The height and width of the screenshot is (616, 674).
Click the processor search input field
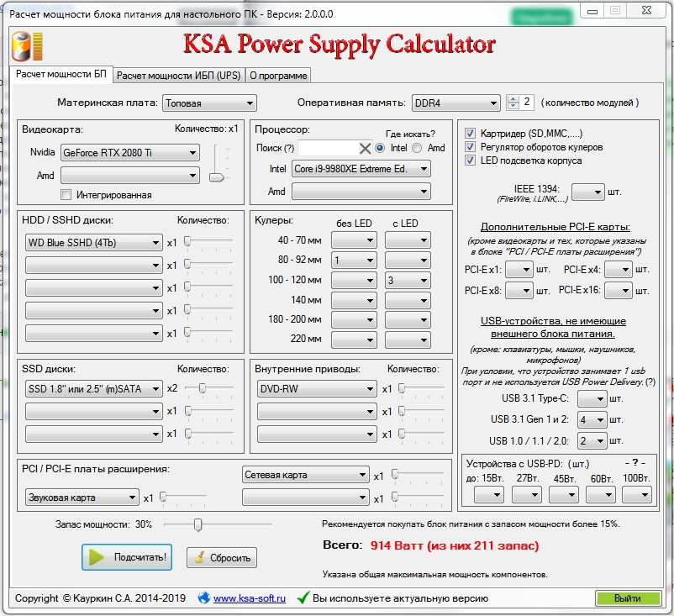[329, 149]
